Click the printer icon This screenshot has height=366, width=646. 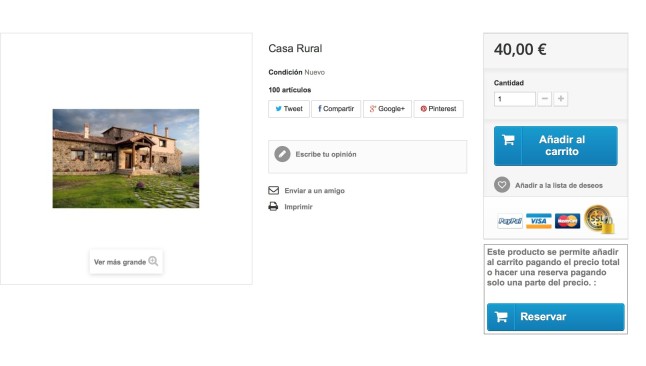273,206
